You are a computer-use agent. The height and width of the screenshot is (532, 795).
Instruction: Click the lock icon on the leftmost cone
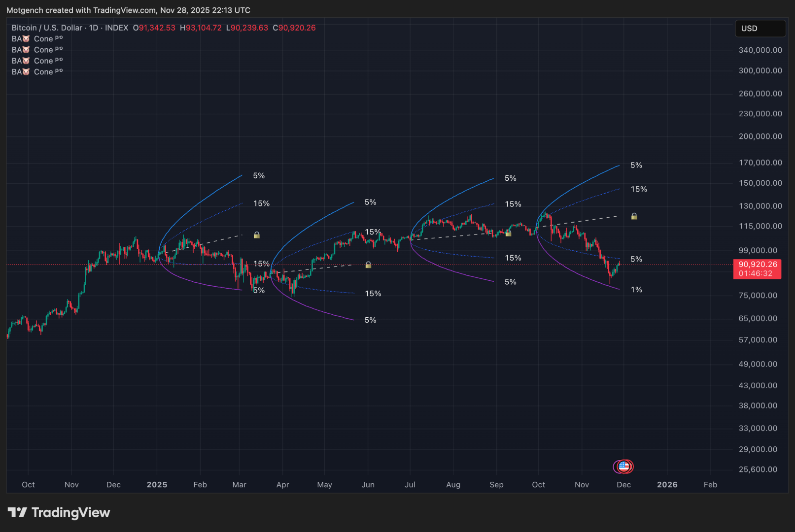pos(257,235)
